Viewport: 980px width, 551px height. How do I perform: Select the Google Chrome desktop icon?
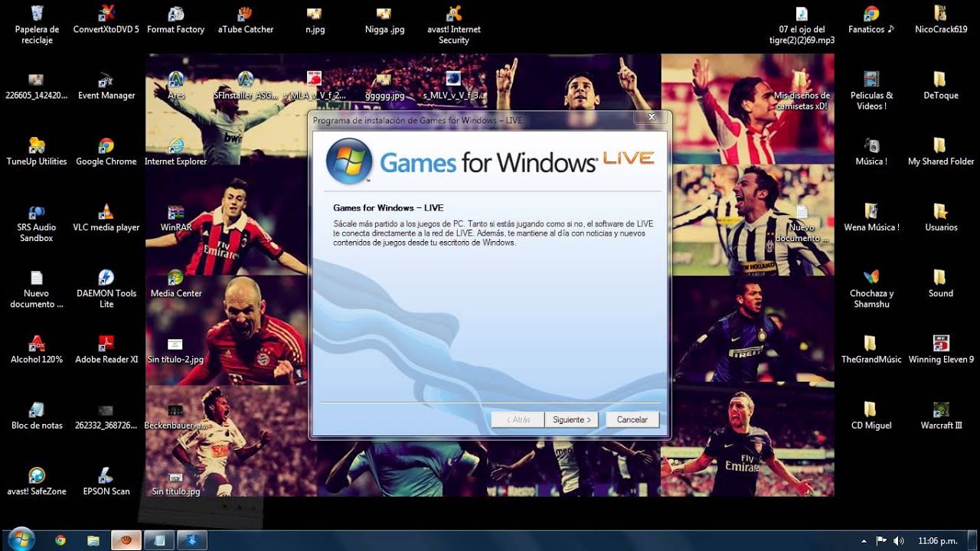tap(106, 152)
